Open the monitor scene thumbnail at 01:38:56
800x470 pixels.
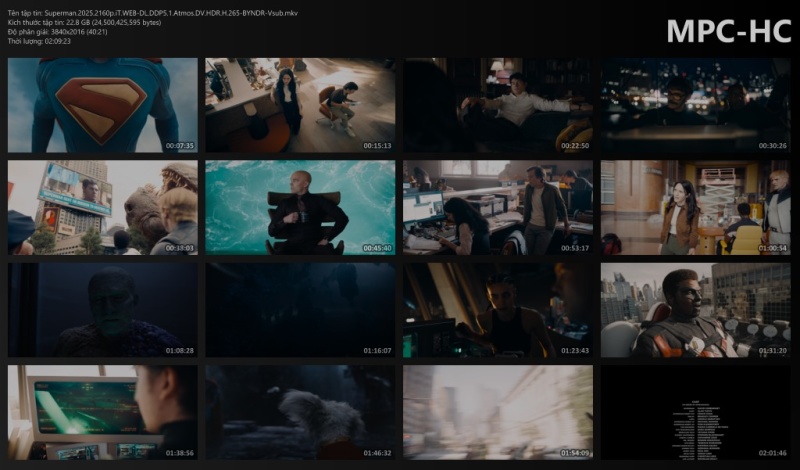[103, 412]
